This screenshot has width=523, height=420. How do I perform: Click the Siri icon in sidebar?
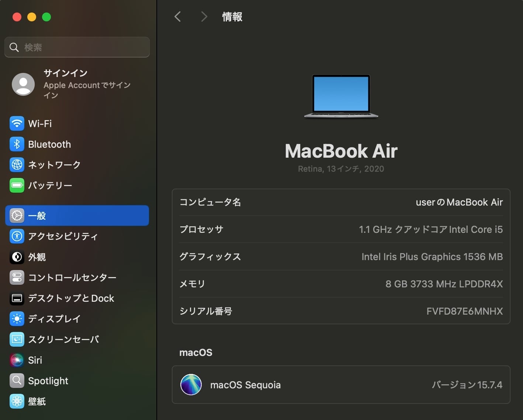17,360
